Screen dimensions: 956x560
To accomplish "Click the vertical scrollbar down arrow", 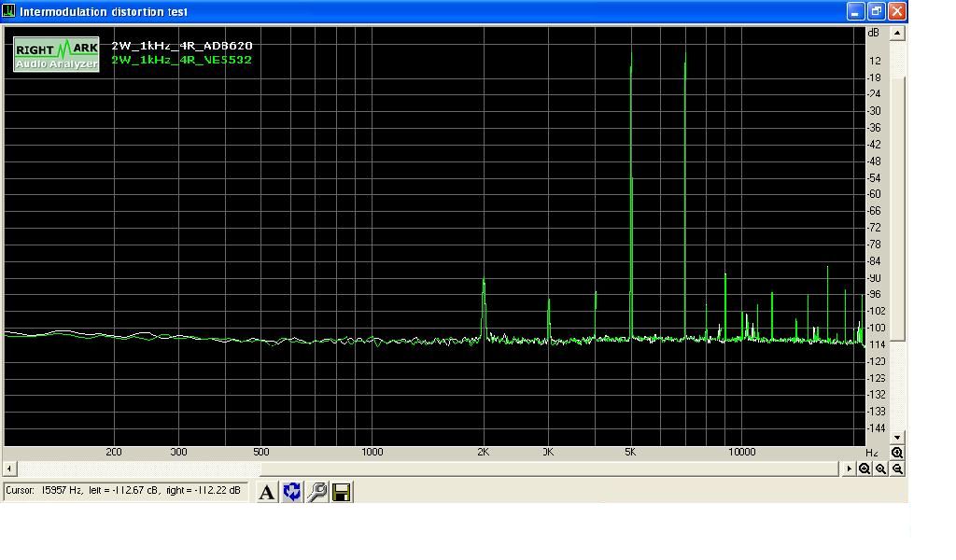I will coord(897,438).
